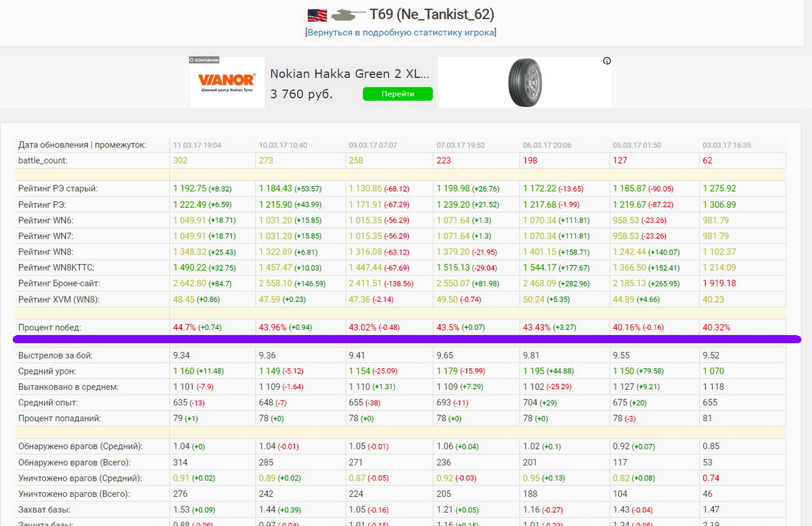
Task: Click the Уничтожено врагов (Всего) row label
Action: [x=74, y=494]
